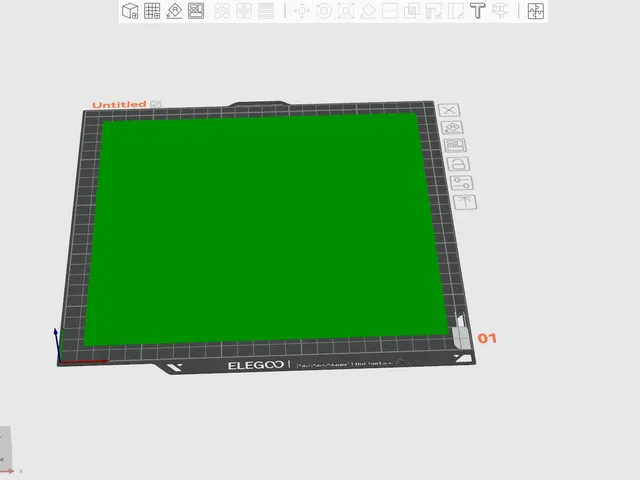Select the Move tool in the toolbar
640x480 pixels.
[302, 11]
